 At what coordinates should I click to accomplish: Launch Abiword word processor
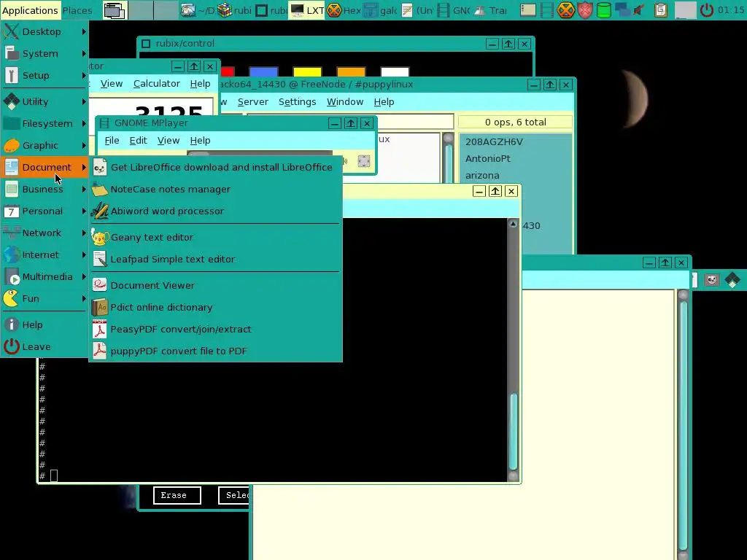tap(215, 211)
